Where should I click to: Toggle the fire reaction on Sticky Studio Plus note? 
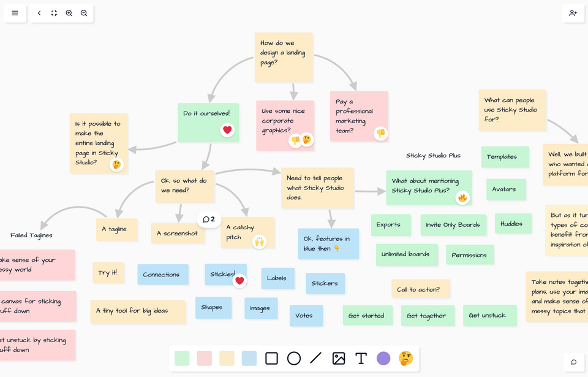(463, 198)
